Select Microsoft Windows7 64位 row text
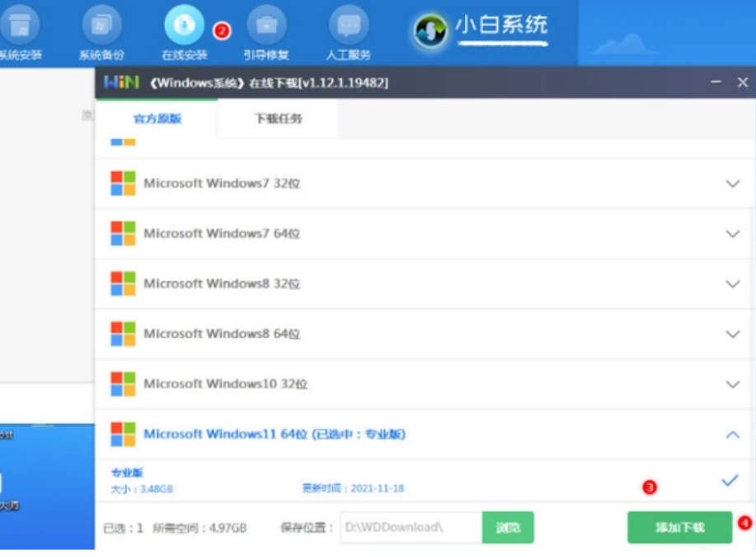The image size is (756, 557). pos(222,234)
